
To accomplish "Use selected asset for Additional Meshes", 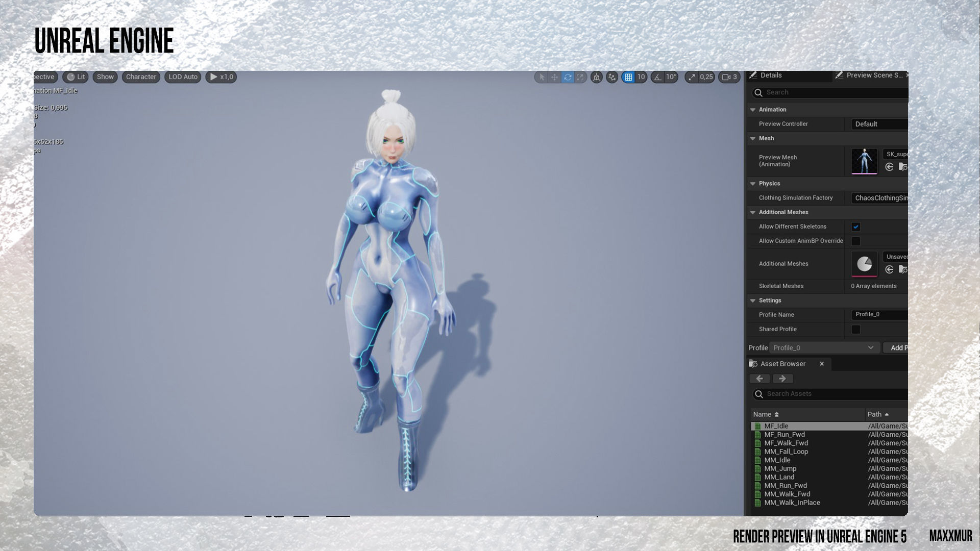I will (x=889, y=269).
